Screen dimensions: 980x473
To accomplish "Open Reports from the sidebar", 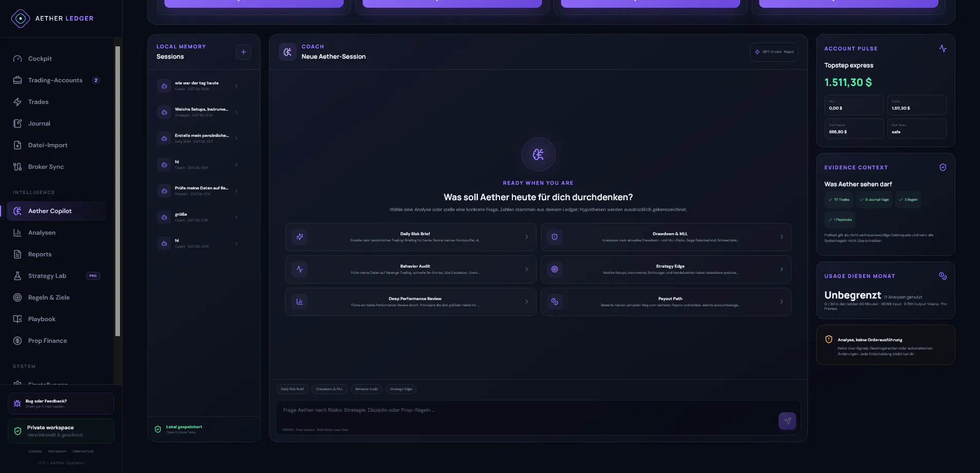I will tap(57, 254).
